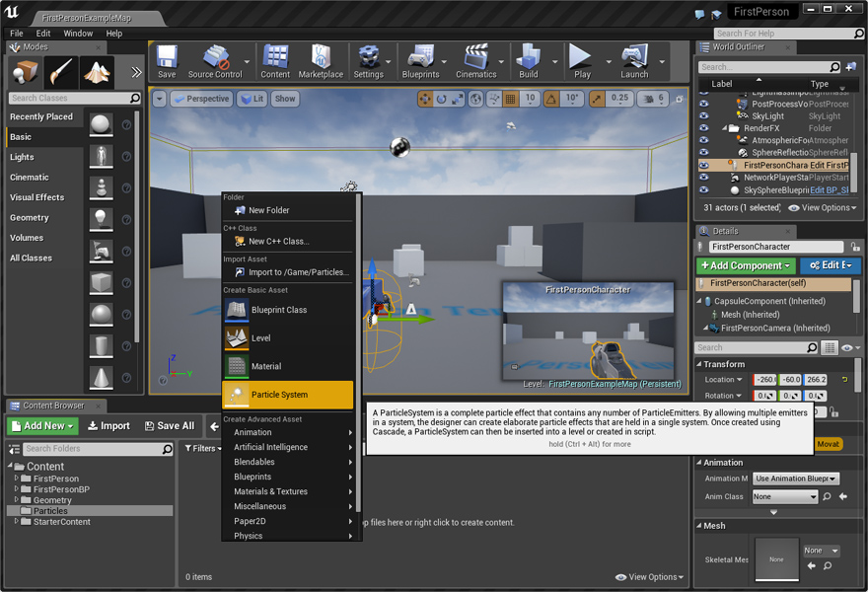Click the Location X value field

click(x=765, y=380)
